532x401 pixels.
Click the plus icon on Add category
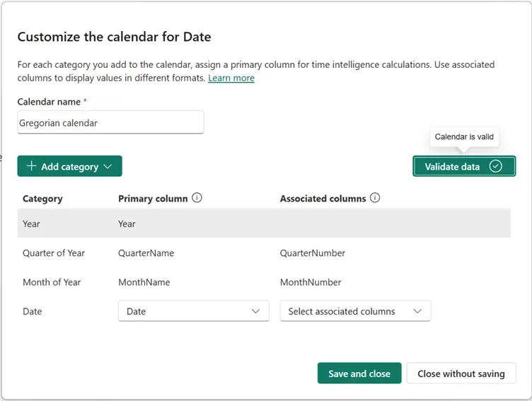coord(31,166)
